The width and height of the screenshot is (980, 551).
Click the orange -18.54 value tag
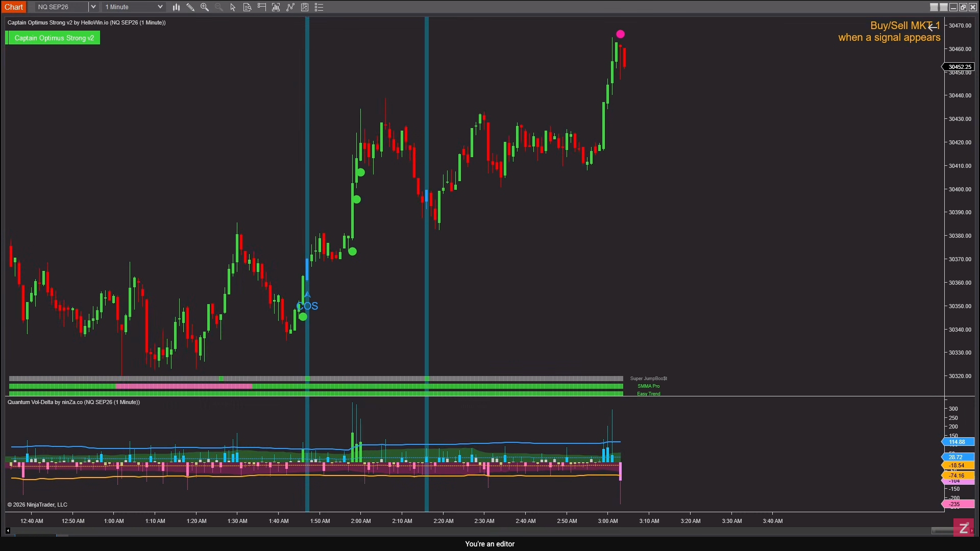(958, 465)
